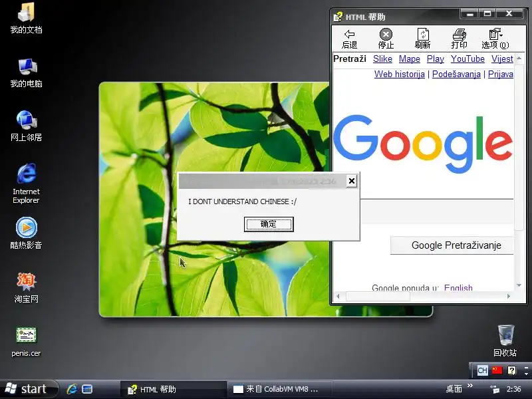The height and width of the screenshot is (399, 532).
Task: Maximize the HTML 帮助 window
Action: pos(487,14)
